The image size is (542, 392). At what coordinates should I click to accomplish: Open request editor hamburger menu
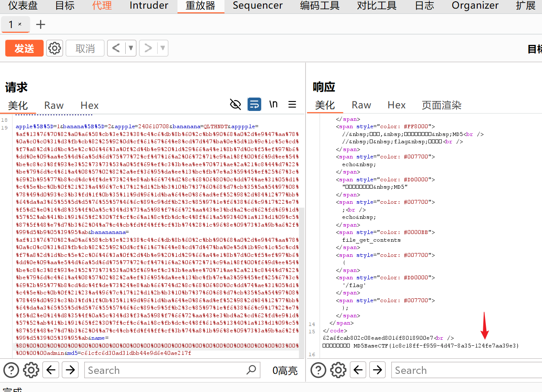292,104
